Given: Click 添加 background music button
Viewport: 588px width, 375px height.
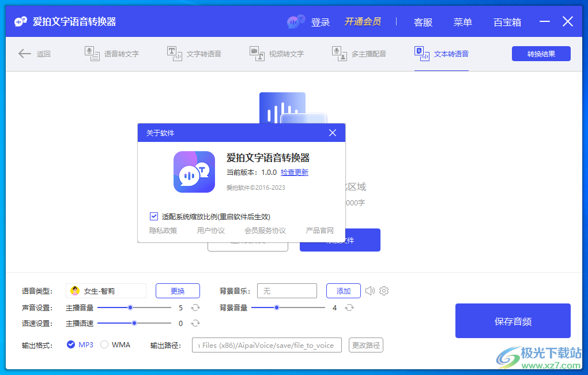Looking at the screenshot, I should point(344,291).
